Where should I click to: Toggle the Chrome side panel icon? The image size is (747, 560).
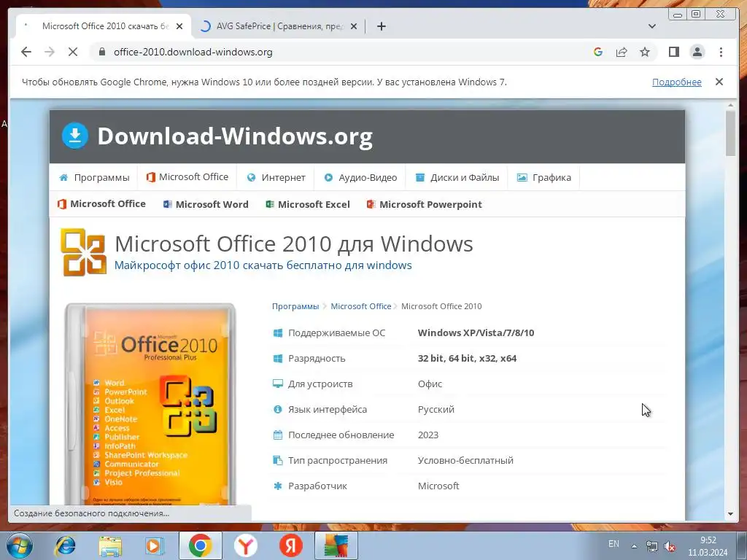pyautogui.click(x=673, y=52)
